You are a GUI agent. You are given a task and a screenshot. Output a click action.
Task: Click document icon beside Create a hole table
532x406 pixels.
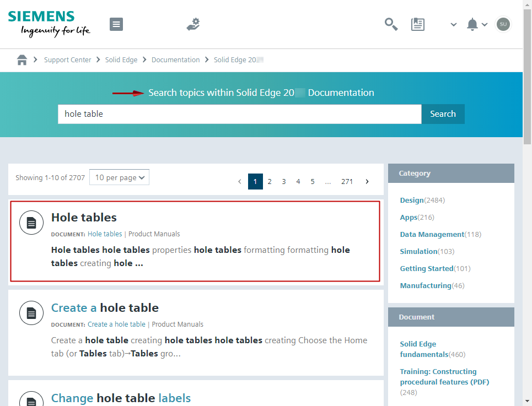coord(31,313)
